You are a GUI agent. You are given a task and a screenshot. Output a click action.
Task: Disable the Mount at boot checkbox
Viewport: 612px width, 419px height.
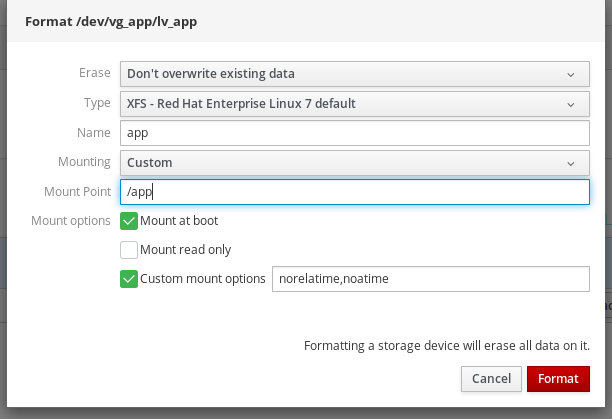[129, 221]
